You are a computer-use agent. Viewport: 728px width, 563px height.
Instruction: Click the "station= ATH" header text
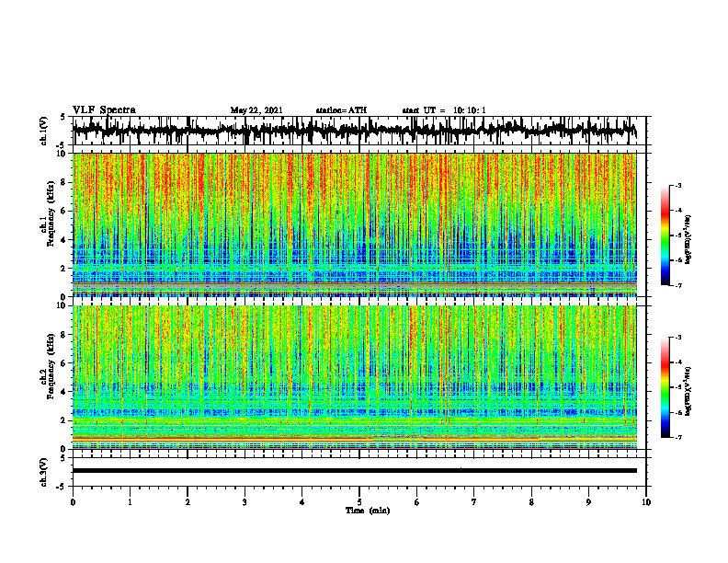coord(341,110)
